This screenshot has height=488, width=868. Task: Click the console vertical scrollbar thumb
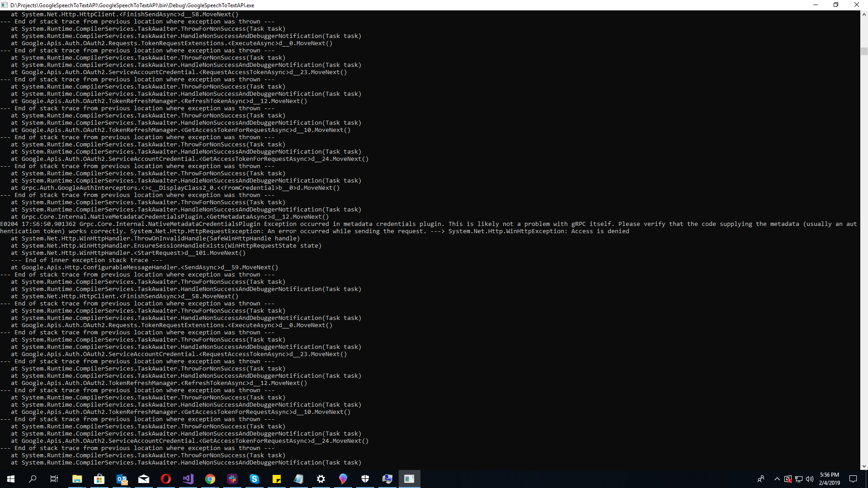(x=864, y=51)
